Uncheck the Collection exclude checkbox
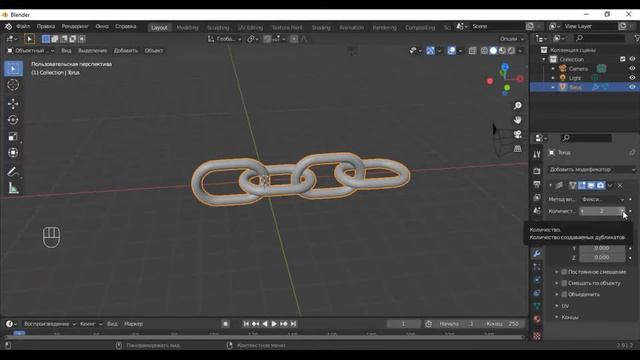Viewport: 640px width, 360px height. [622, 59]
